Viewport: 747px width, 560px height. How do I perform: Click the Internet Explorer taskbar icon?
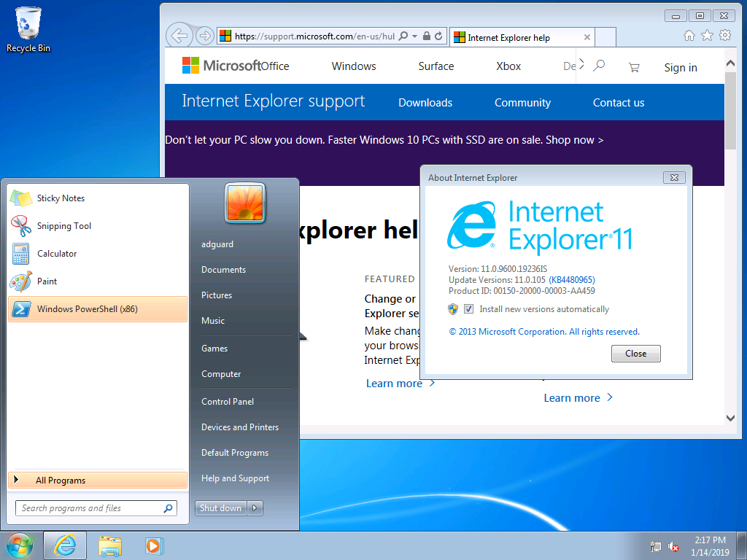point(65,545)
